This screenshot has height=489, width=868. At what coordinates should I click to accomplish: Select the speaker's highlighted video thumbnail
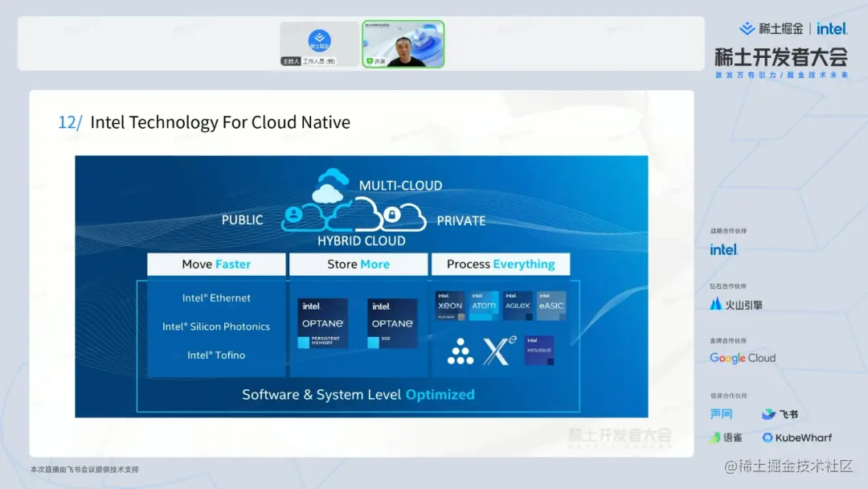tap(403, 44)
